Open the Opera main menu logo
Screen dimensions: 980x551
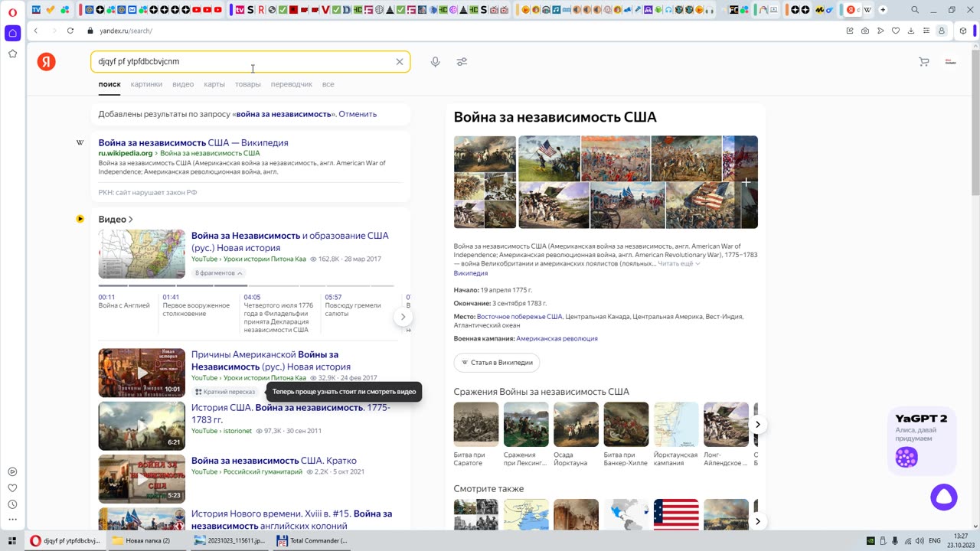tap(12, 11)
